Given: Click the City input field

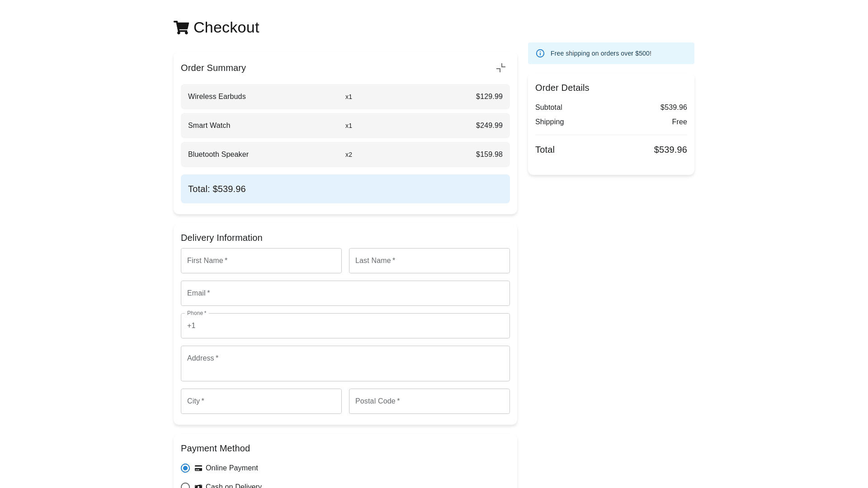Looking at the screenshot, I should point(261,401).
